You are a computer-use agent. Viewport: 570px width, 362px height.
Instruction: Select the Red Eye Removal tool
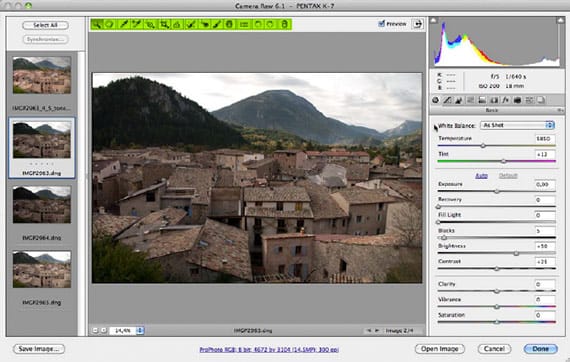pos(205,24)
